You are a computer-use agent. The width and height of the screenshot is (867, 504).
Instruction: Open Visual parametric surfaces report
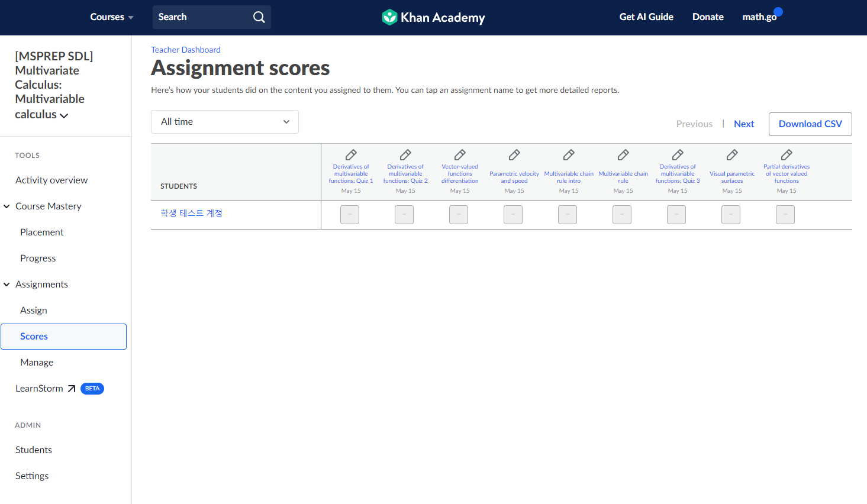coord(732,177)
